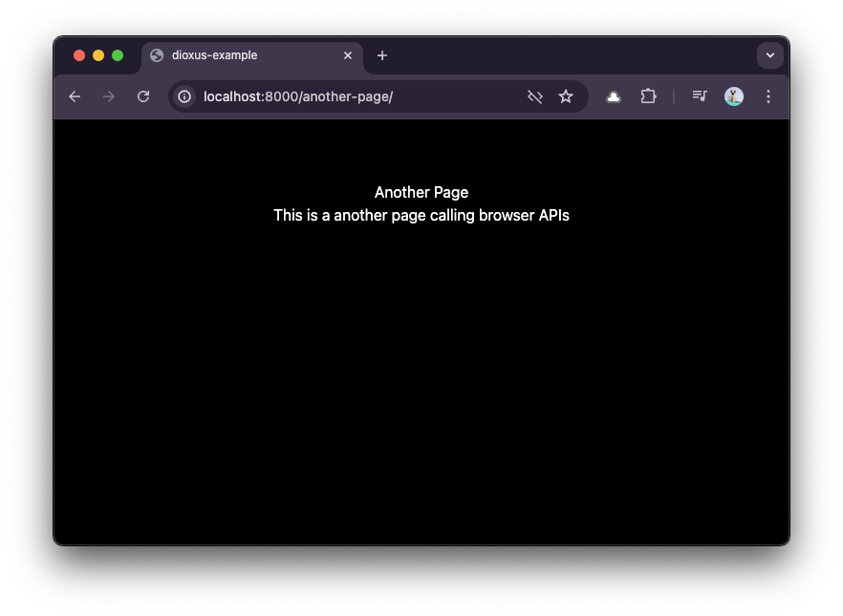View site information for localhost
The height and width of the screenshot is (616, 843).
pyautogui.click(x=184, y=96)
